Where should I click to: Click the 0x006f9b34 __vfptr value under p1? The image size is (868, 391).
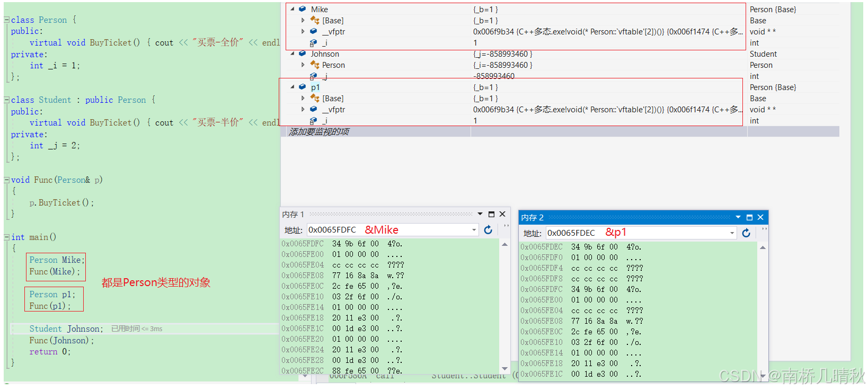608,109
